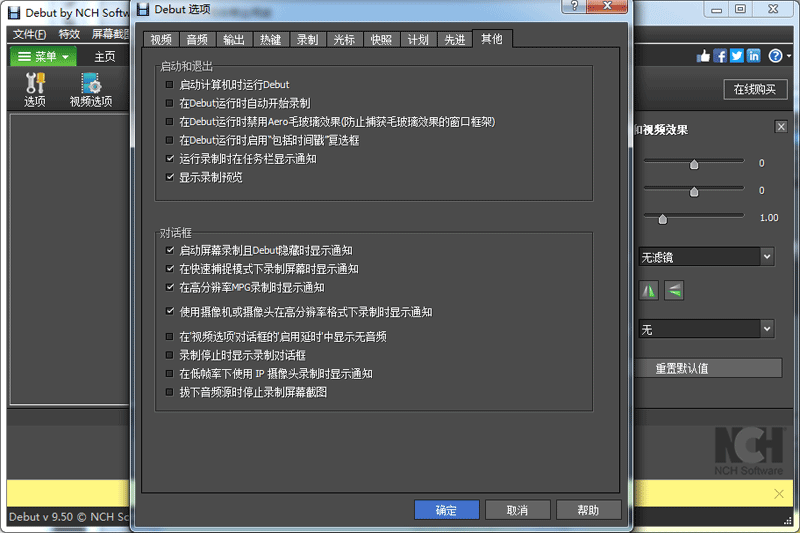Dismiss the yellow notification bar
Image resolution: width=800 pixels, height=533 pixels.
click(x=779, y=493)
